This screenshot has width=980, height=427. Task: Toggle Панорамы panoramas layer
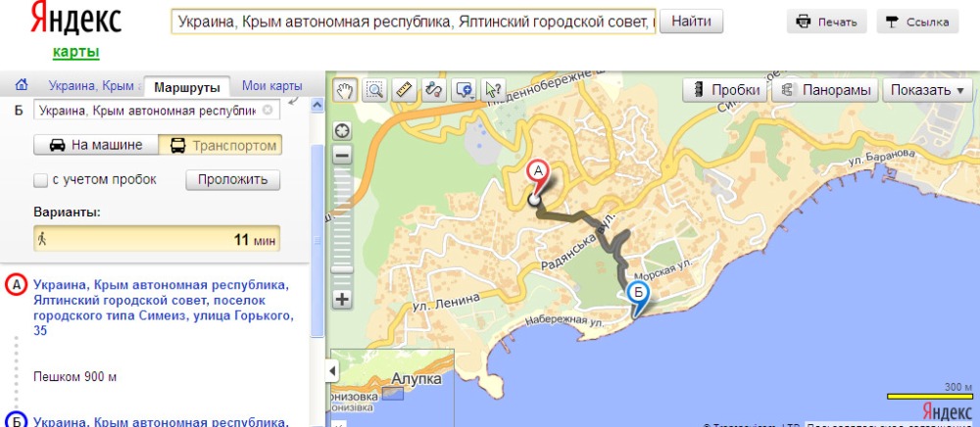[825, 90]
